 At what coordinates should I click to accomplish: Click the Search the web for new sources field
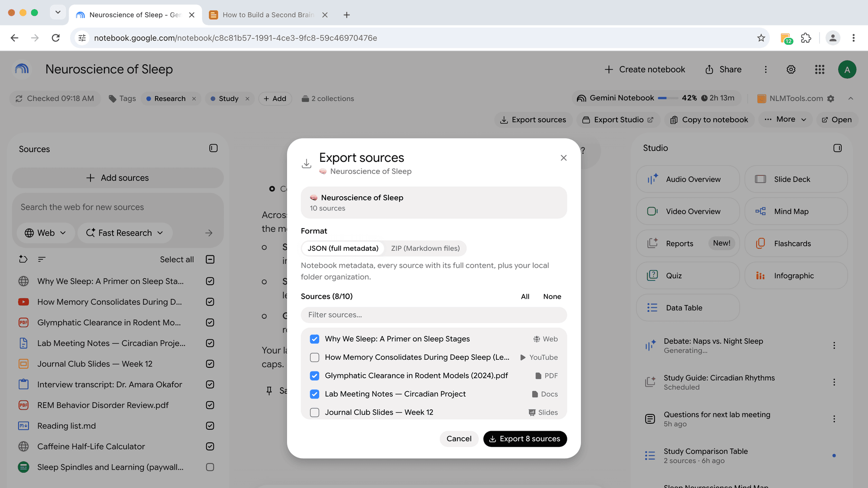118,207
